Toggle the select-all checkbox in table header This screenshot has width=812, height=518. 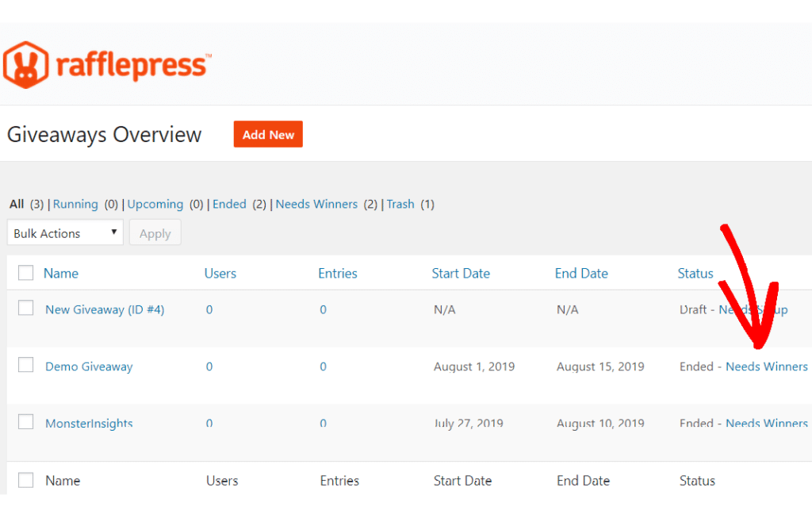coord(26,273)
